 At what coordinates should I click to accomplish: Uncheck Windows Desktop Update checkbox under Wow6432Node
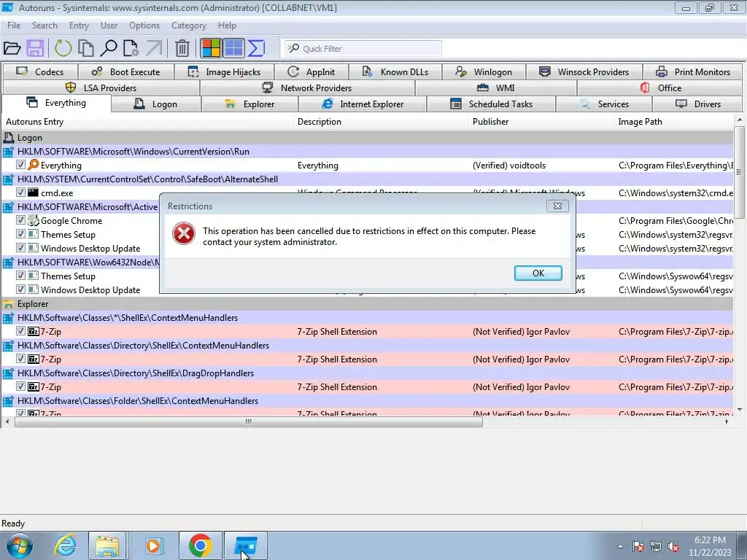pyautogui.click(x=20, y=289)
